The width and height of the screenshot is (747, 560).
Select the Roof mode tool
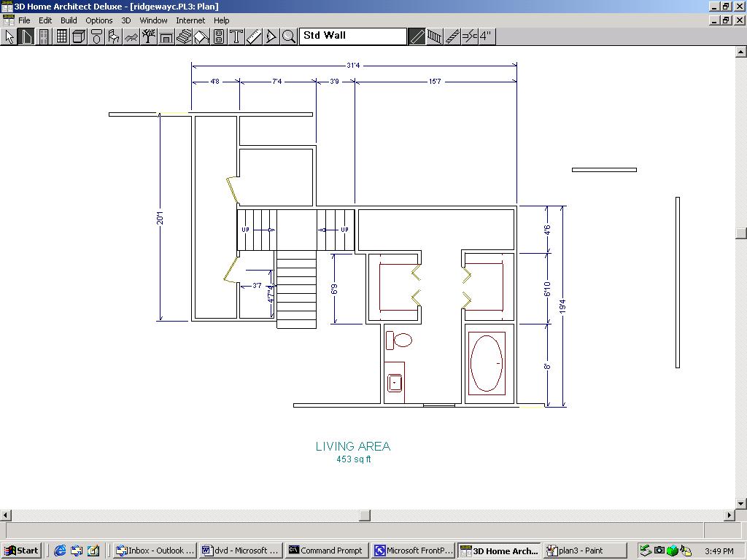click(x=201, y=36)
